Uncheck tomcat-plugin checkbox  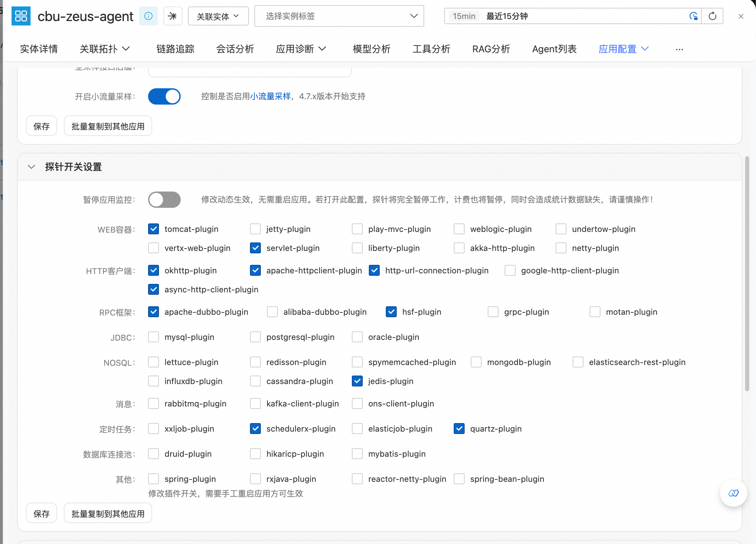coord(154,229)
